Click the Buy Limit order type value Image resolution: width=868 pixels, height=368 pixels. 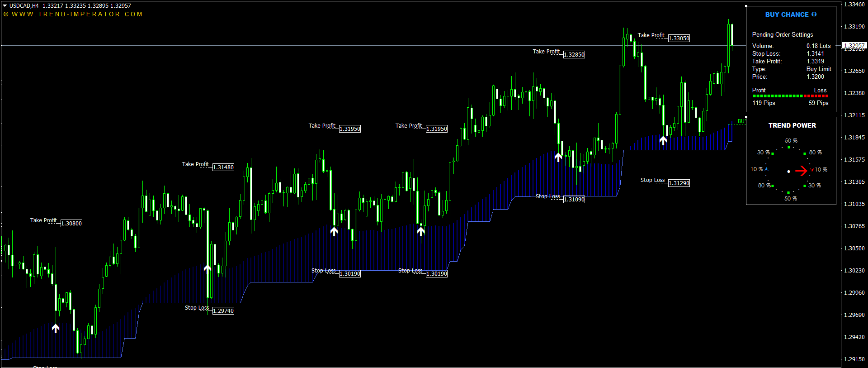point(819,69)
